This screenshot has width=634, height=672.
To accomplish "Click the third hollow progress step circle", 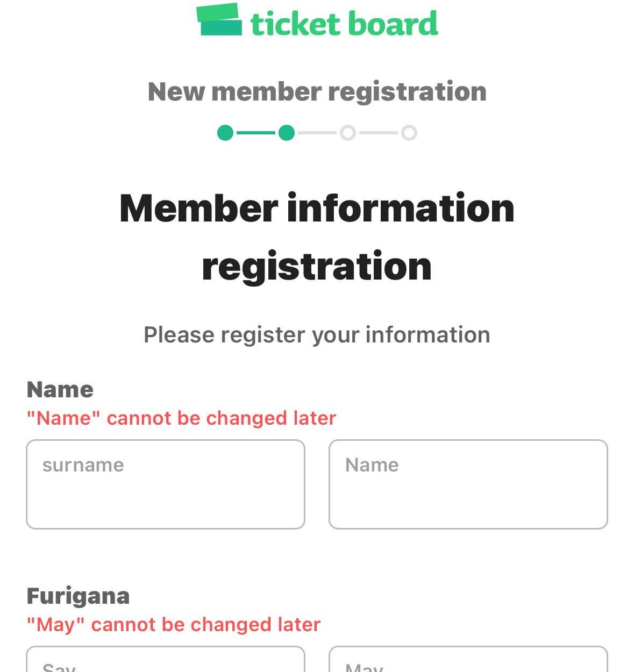I will point(348,132).
